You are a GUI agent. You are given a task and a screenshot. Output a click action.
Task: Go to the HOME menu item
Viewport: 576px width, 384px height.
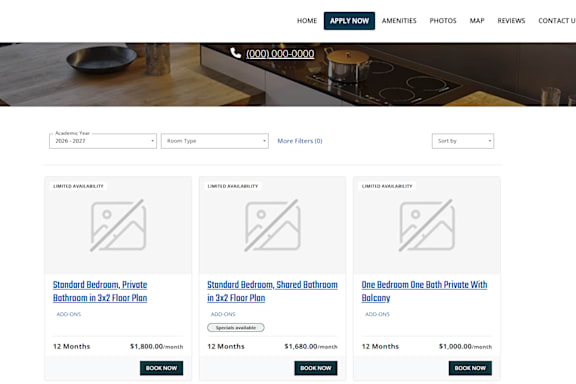tap(307, 21)
